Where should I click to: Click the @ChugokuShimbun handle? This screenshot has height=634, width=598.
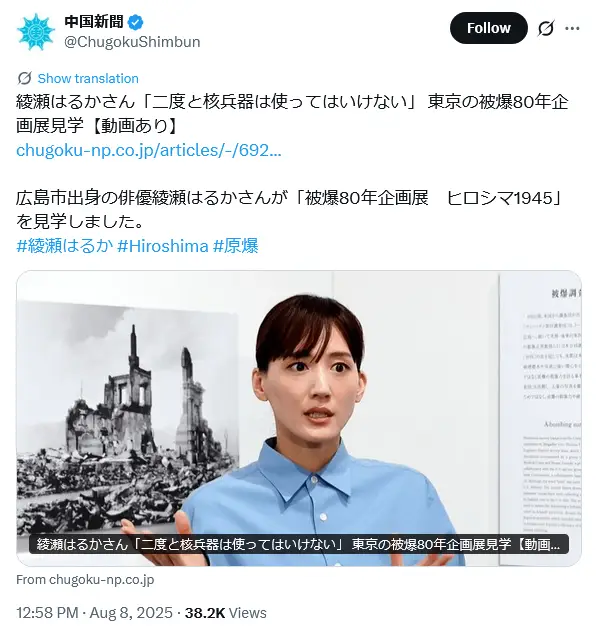point(132,42)
